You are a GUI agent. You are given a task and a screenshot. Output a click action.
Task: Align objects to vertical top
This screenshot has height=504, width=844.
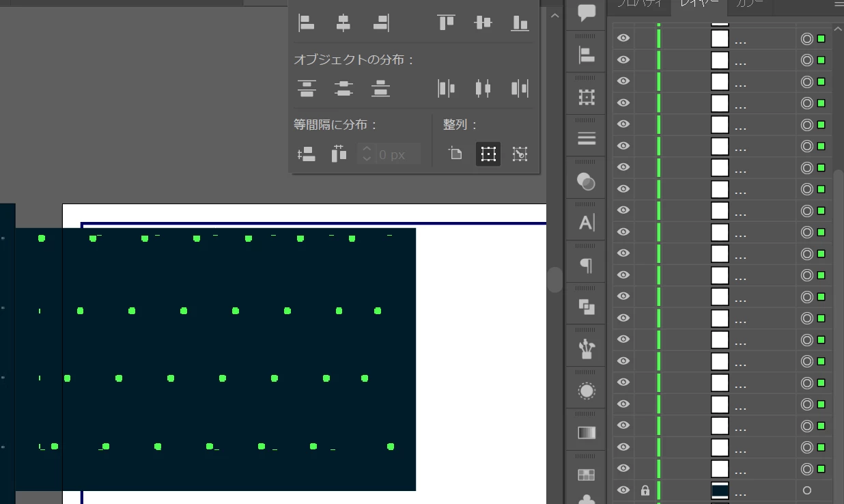447,23
